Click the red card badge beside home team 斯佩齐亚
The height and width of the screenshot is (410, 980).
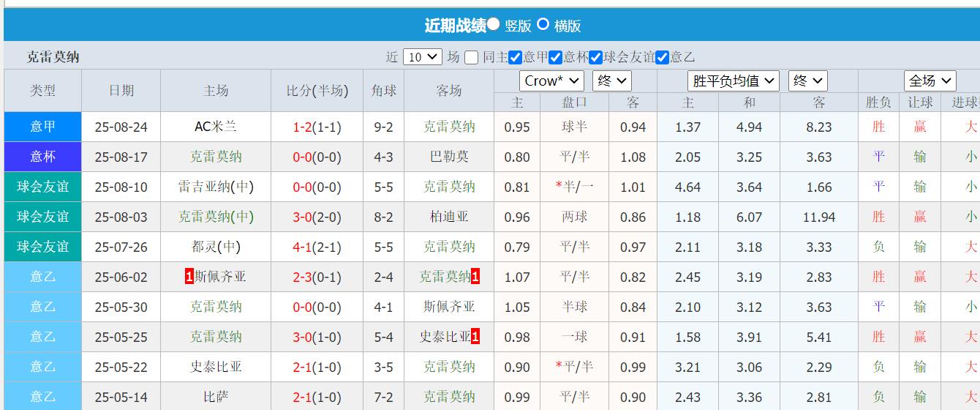coord(189,277)
